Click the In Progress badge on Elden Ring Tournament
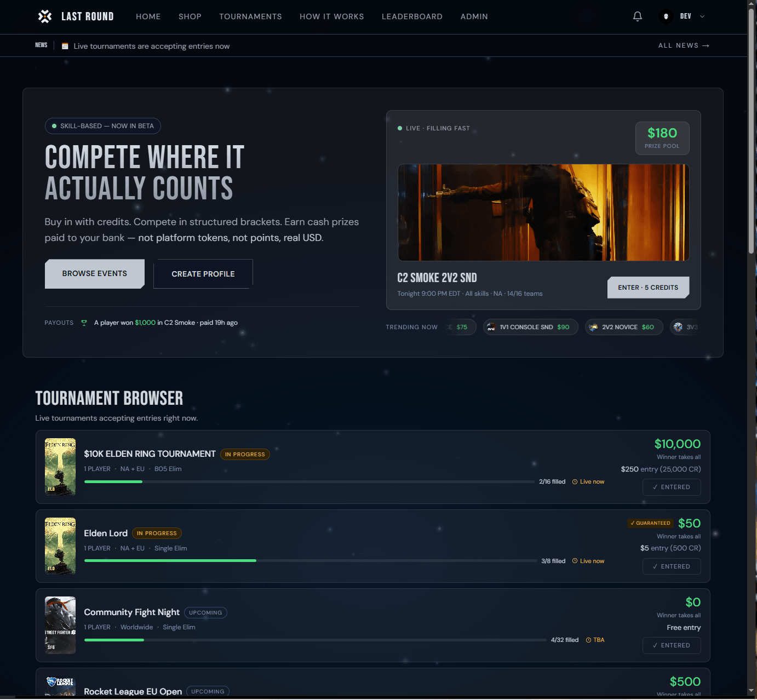This screenshot has height=700, width=757. pyautogui.click(x=245, y=454)
